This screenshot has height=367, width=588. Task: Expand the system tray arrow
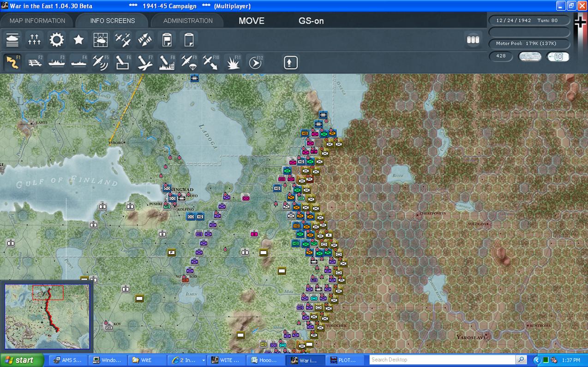coord(537,360)
